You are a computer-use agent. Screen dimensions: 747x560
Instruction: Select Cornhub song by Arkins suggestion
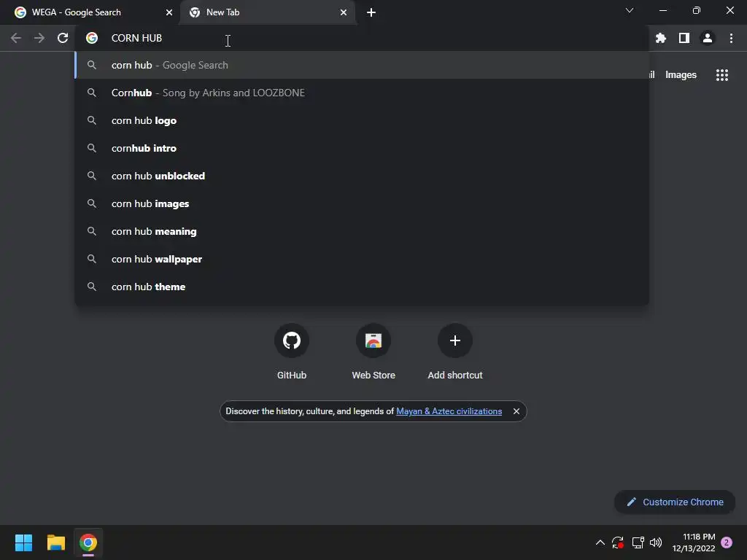pos(362,93)
